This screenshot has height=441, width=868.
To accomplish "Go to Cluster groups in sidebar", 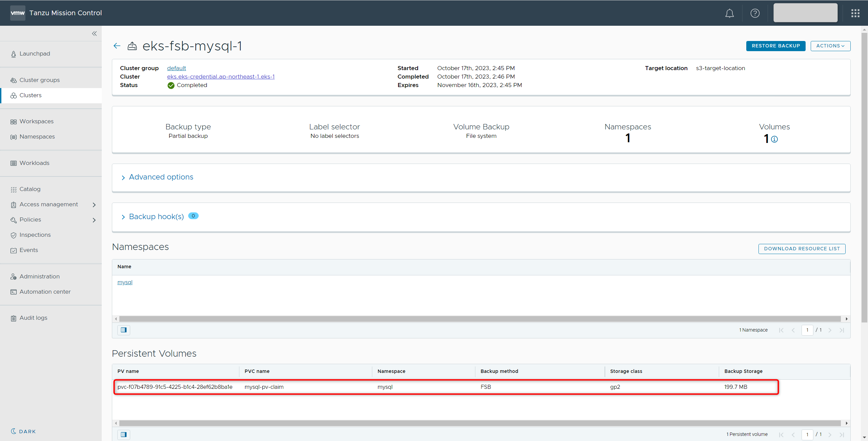I will point(39,80).
